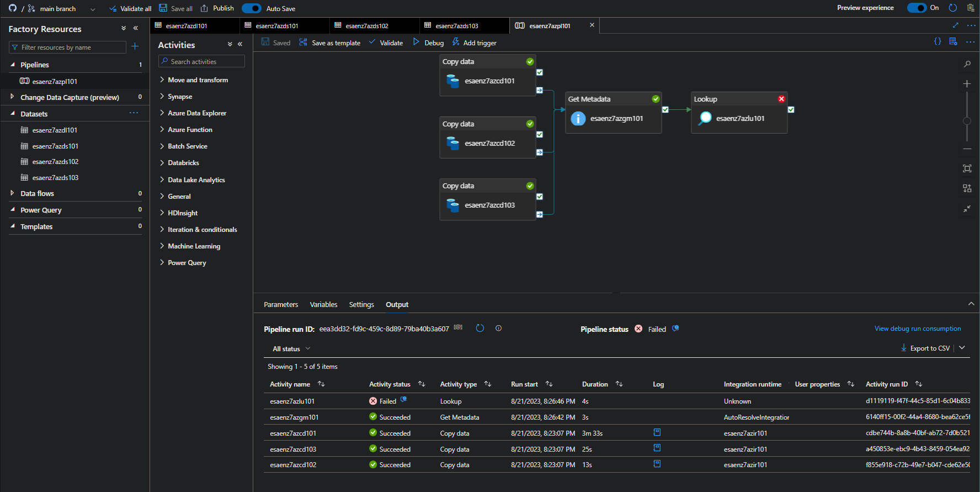
Task: Click the GitHub repository icon
Action: point(13,8)
